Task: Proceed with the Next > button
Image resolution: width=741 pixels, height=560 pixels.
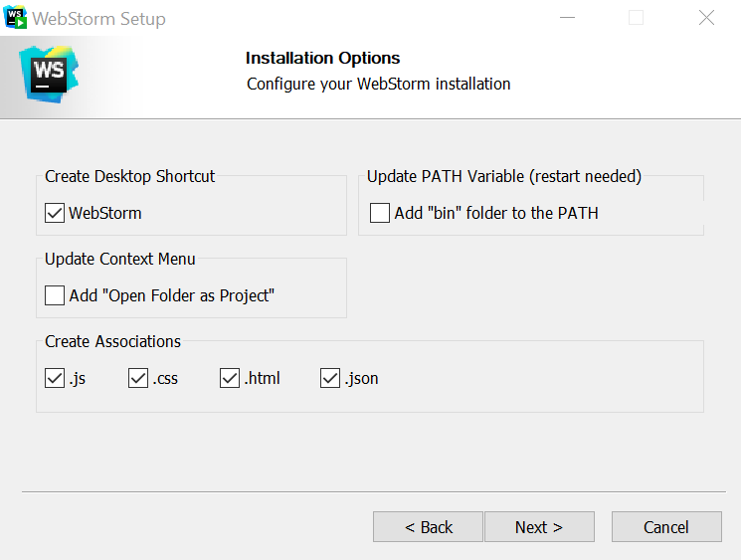Action: (539, 527)
